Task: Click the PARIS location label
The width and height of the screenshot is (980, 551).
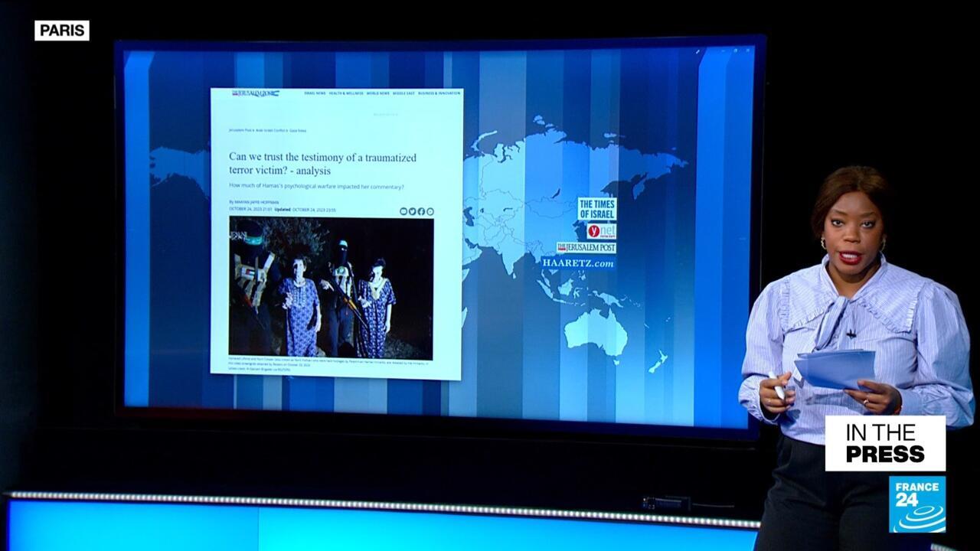Action: pyautogui.click(x=62, y=31)
